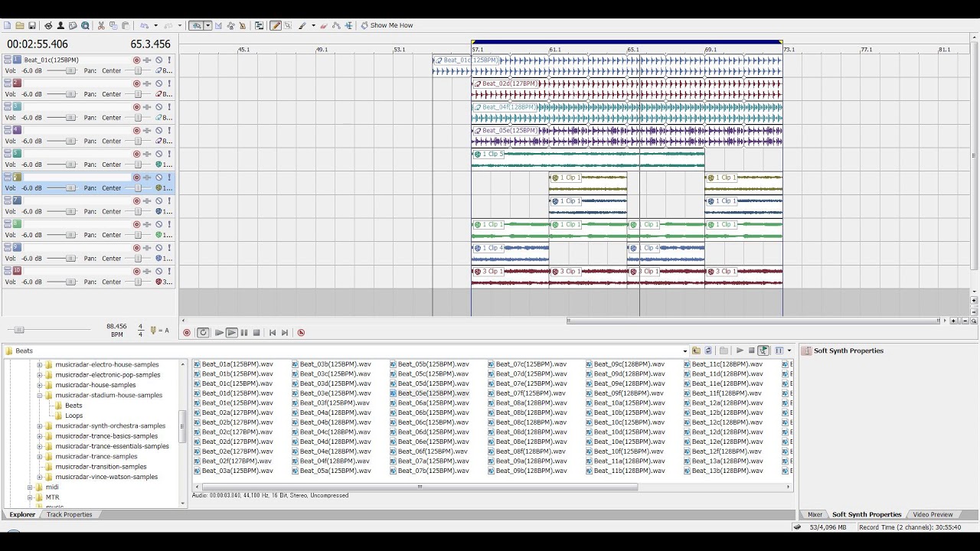
Task: Switch to the Video Preview tab
Action: tap(933, 514)
